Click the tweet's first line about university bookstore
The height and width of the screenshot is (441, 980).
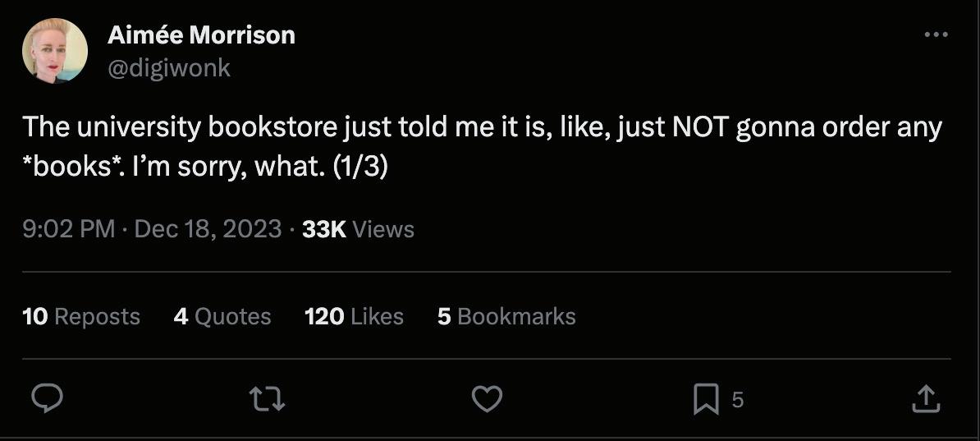(482, 128)
